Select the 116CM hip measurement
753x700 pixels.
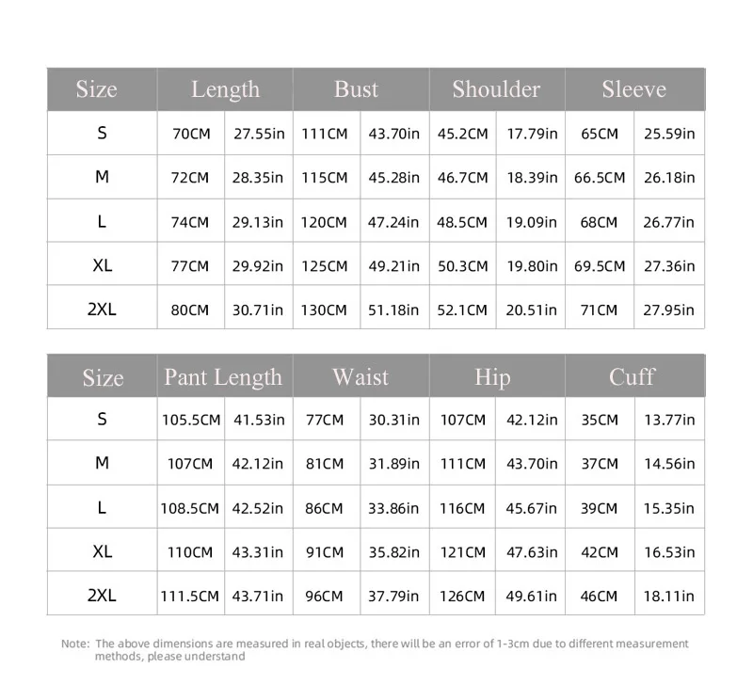(463, 508)
